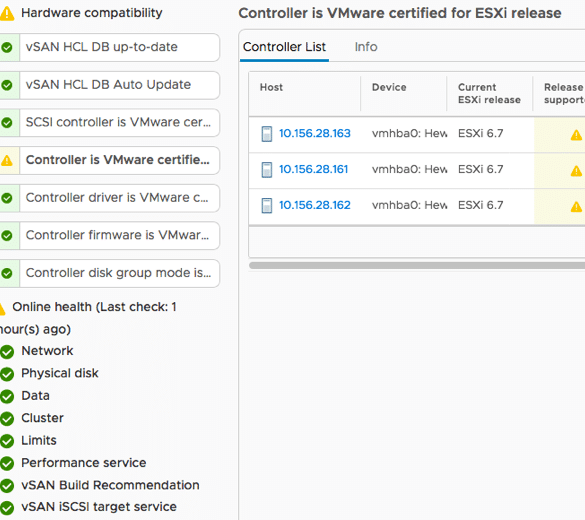Expand the Hardware compatibility category
This screenshot has height=520, width=585.
click(92, 13)
